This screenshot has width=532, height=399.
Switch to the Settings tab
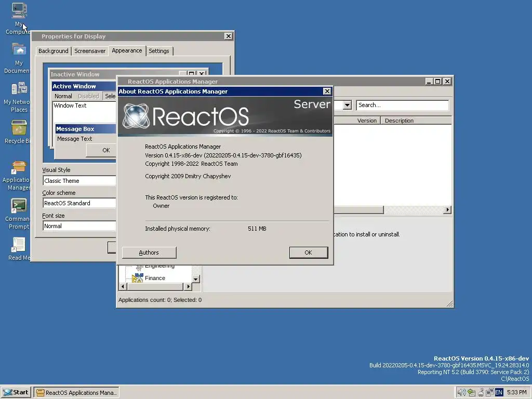click(x=159, y=51)
